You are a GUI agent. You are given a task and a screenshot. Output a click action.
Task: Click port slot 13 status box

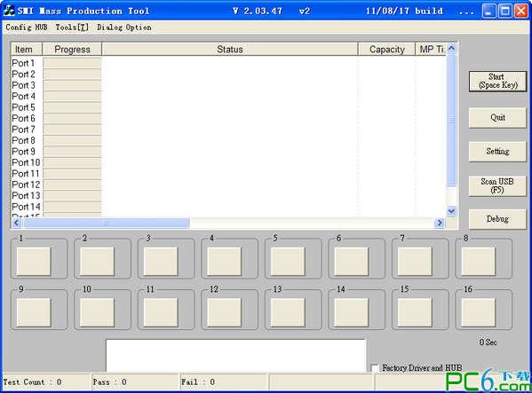[288, 312]
